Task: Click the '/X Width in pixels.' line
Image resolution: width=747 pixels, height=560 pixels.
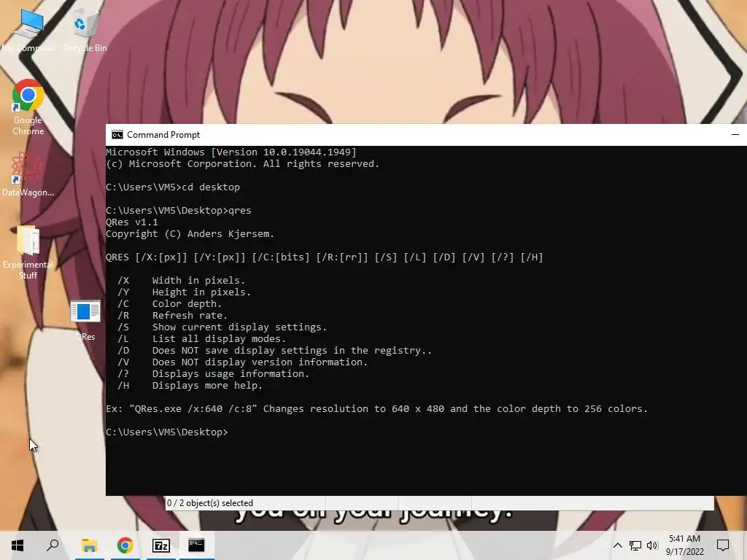Action: (x=181, y=281)
